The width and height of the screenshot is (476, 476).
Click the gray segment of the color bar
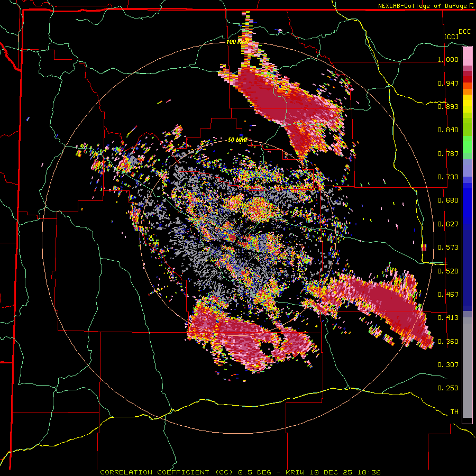[x=467, y=368]
